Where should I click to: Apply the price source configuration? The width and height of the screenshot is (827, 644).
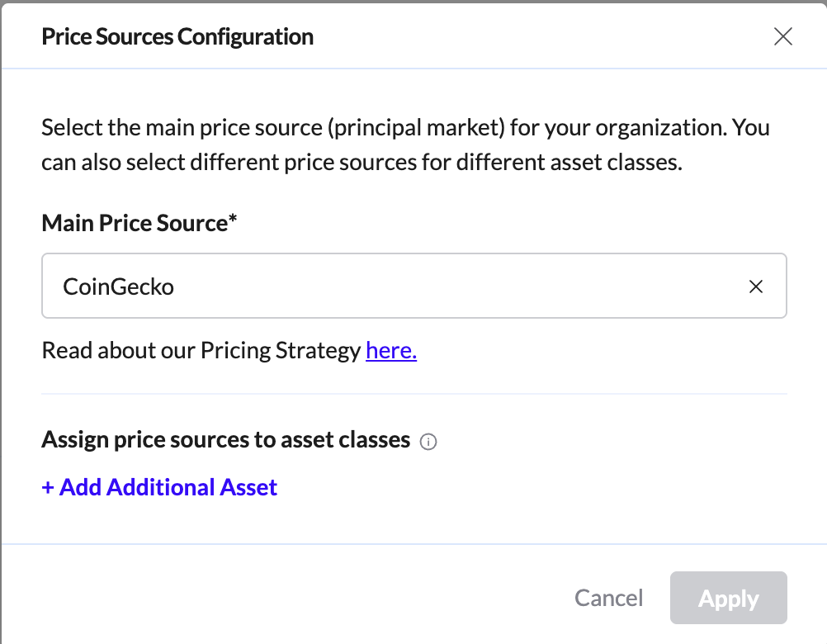point(728,598)
